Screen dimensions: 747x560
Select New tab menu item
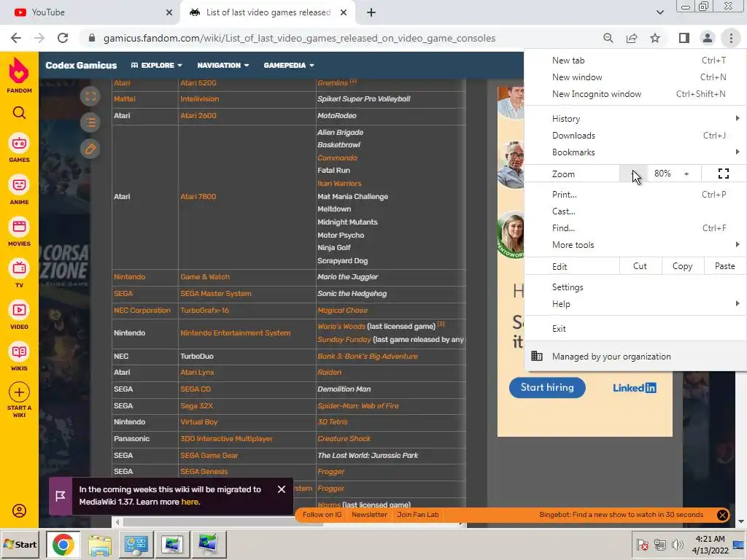point(635,61)
